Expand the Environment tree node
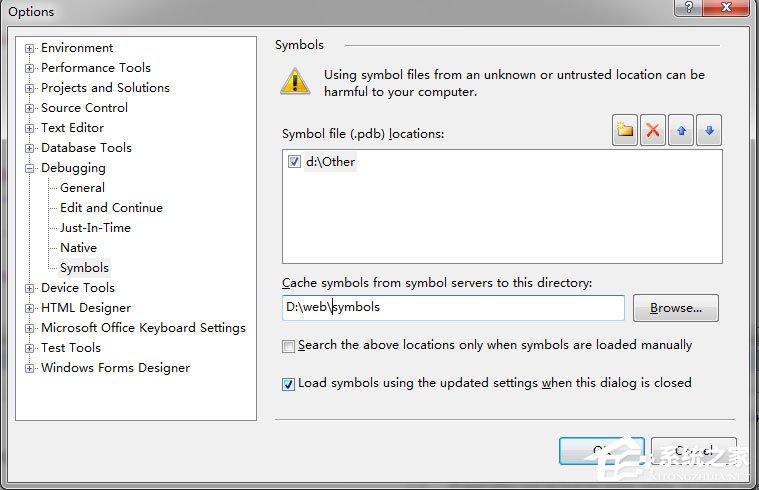This screenshot has width=759, height=490. [x=30, y=48]
